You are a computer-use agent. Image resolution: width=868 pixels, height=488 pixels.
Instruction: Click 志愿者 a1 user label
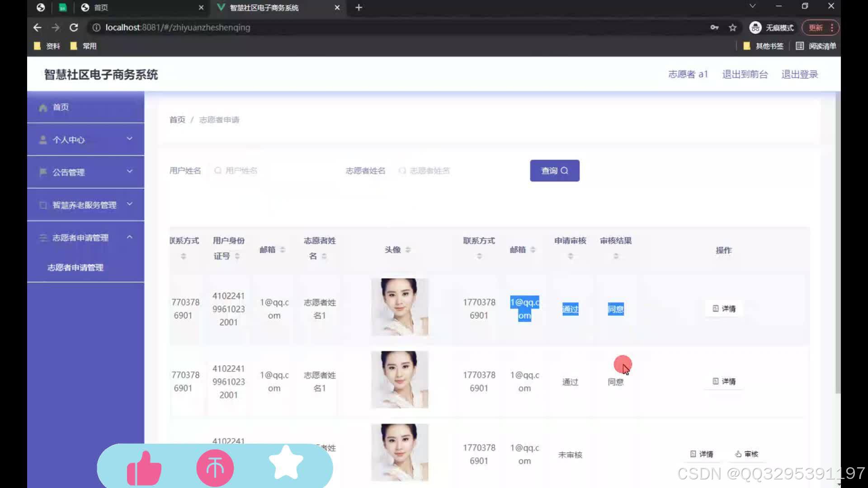[688, 75]
